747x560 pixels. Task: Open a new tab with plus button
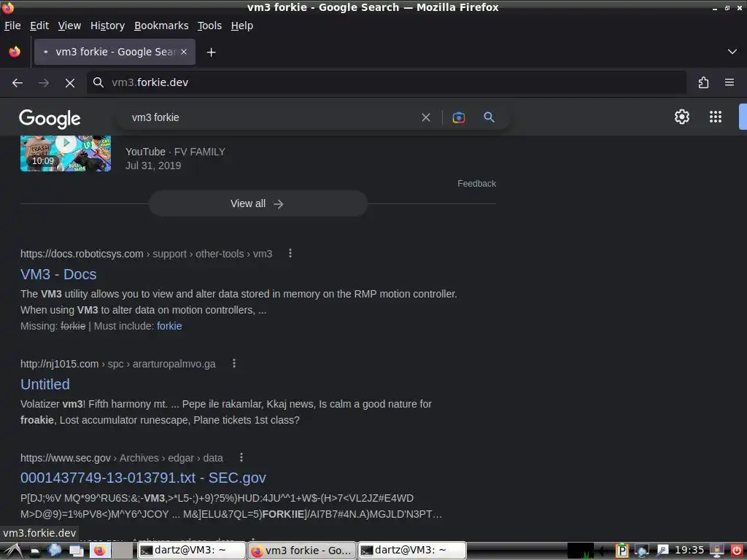pos(211,52)
